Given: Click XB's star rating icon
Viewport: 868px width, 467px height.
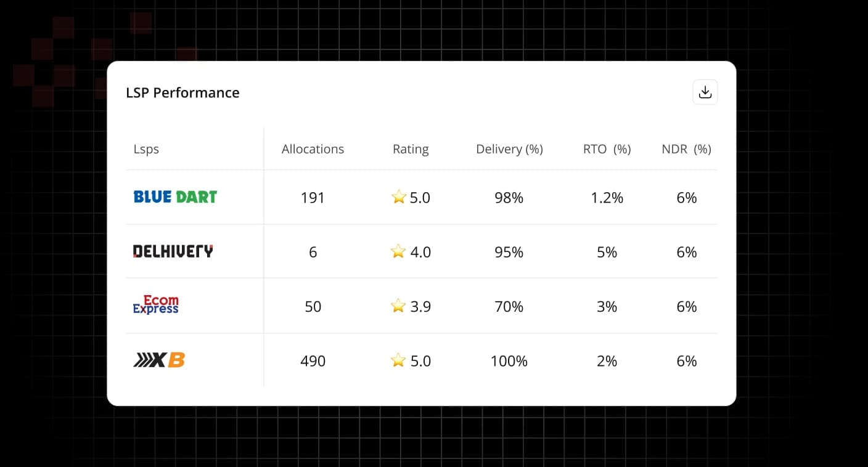Looking at the screenshot, I should point(399,360).
